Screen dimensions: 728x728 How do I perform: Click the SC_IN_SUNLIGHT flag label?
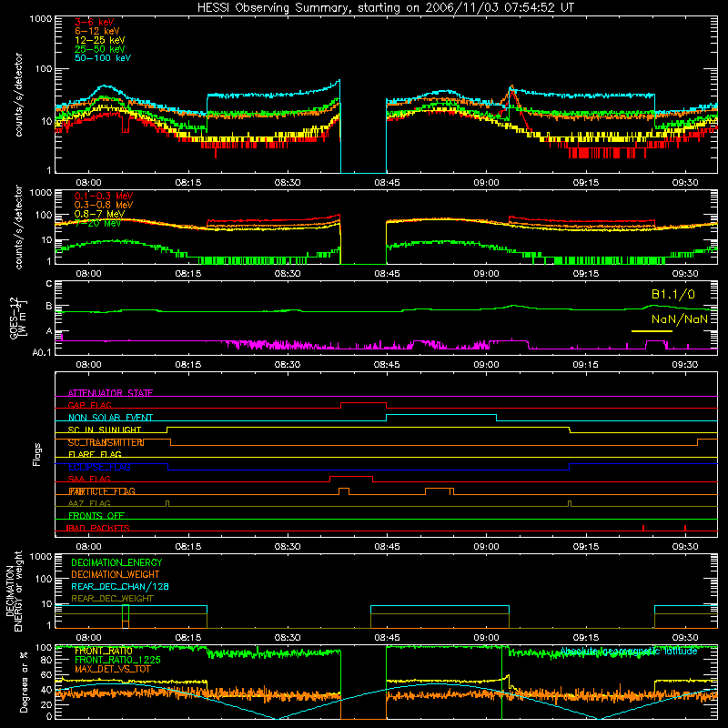click(105, 430)
